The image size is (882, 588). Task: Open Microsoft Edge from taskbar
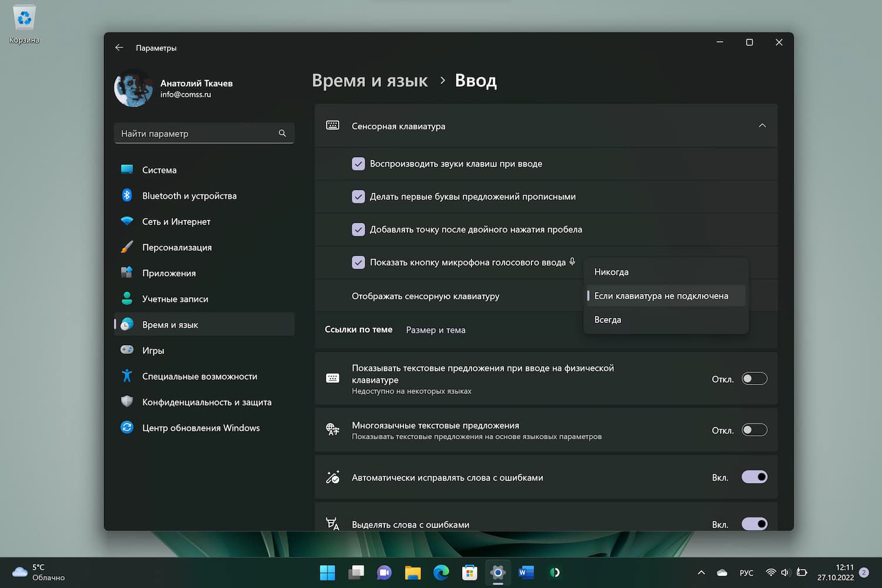tap(441, 572)
